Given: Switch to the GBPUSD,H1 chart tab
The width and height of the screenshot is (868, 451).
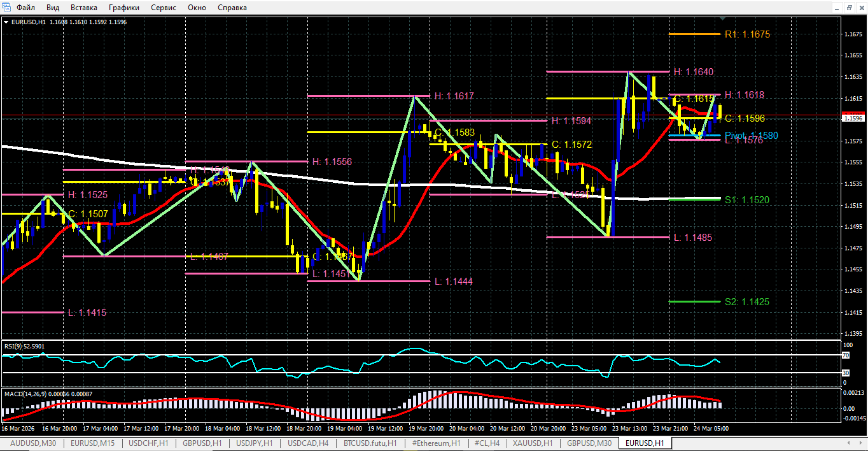Looking at the screenshot, I should [202, 443].
